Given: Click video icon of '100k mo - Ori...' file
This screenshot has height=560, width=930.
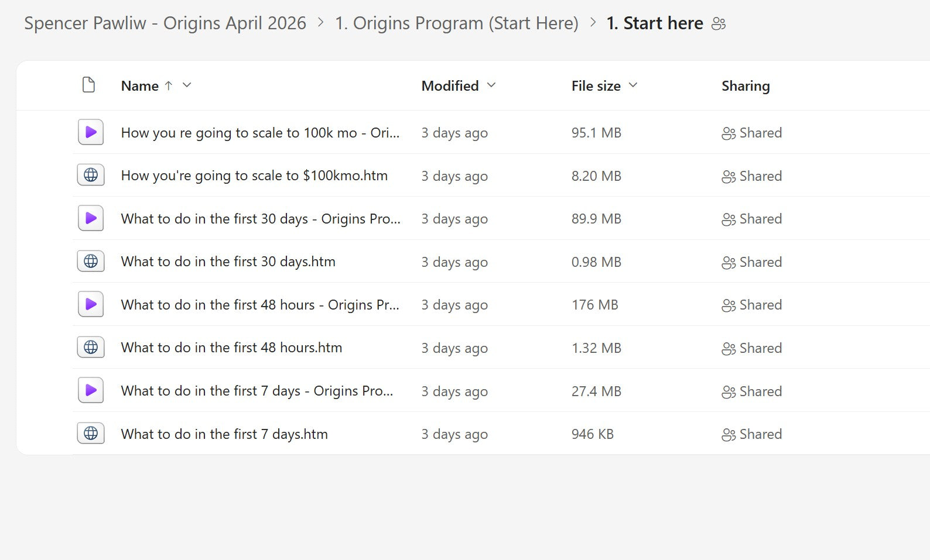Looking at the screenshot, I should pos(91,132).
